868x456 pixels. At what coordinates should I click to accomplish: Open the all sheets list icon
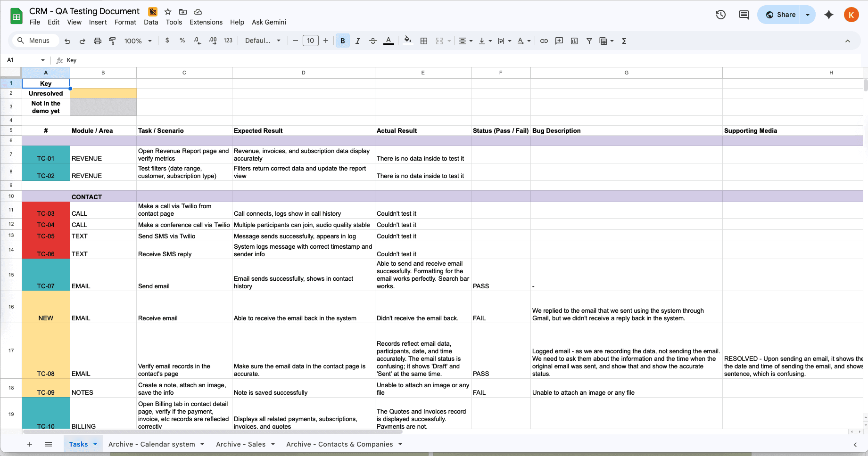49,444
